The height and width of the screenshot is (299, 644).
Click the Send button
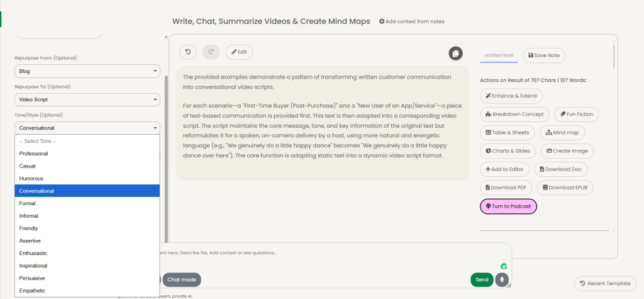pos(482,279)
